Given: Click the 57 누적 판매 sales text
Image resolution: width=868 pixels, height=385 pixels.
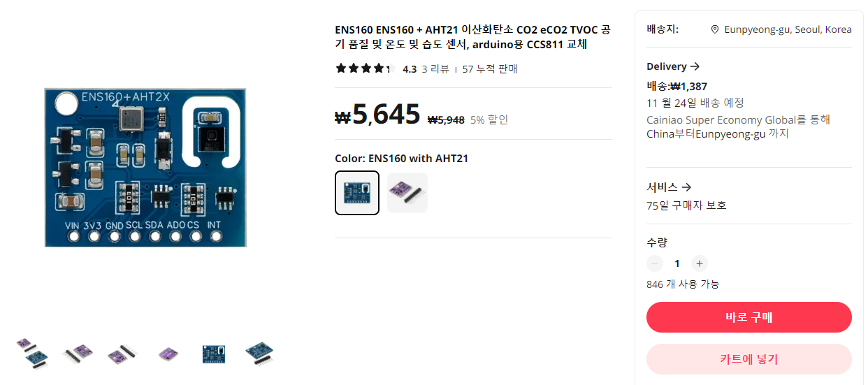Looking at the screenshot, I should click(x=490, y=69).
